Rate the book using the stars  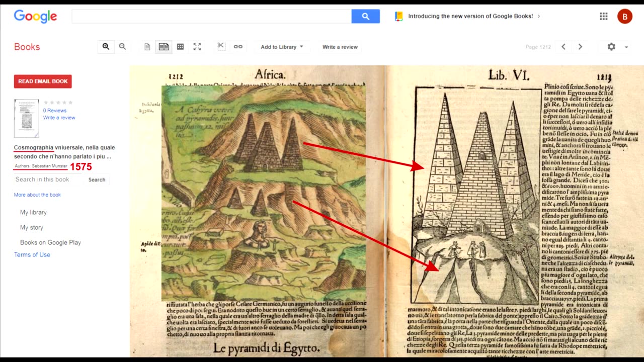(x=58, y=103)
